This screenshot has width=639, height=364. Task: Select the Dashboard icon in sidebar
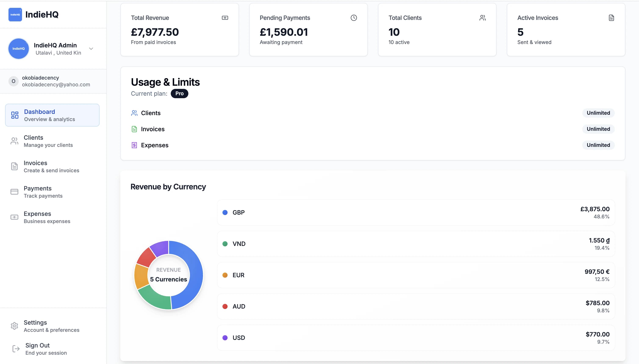14,115
